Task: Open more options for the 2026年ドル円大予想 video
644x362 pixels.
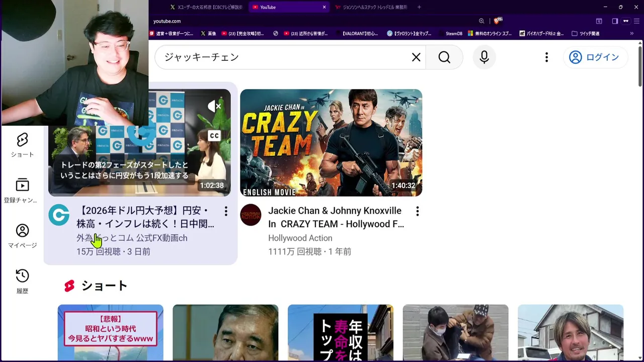Action: pos(226,211)
